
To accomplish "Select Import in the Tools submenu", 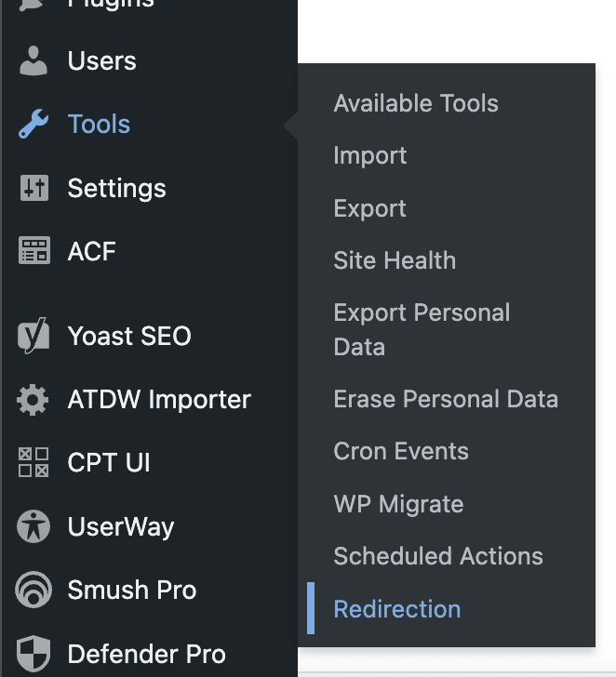I will (x=370, y=156).
